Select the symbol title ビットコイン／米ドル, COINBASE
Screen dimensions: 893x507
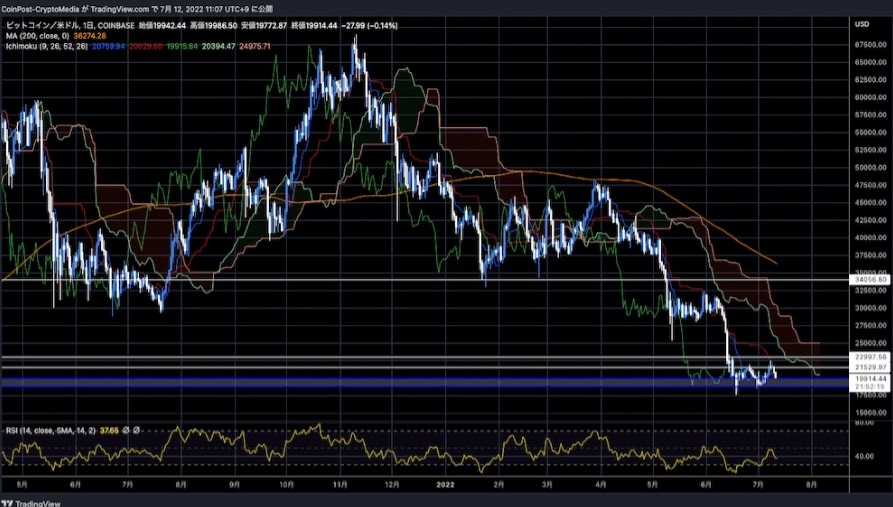[70, 26]
